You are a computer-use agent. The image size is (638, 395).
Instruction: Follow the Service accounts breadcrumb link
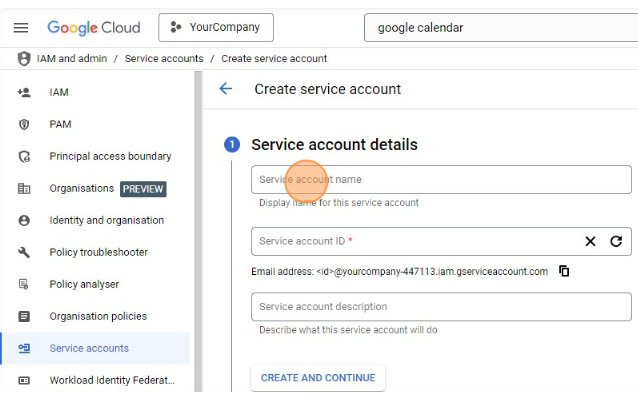tap(164, 59)
